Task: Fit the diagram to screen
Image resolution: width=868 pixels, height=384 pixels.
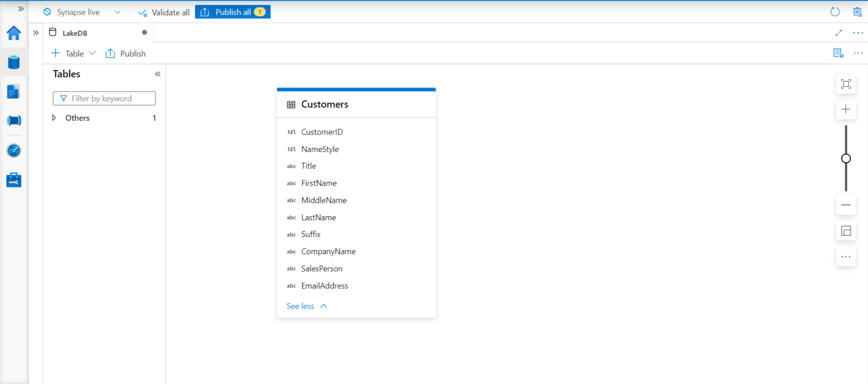Action: click(x=845, y=83)
